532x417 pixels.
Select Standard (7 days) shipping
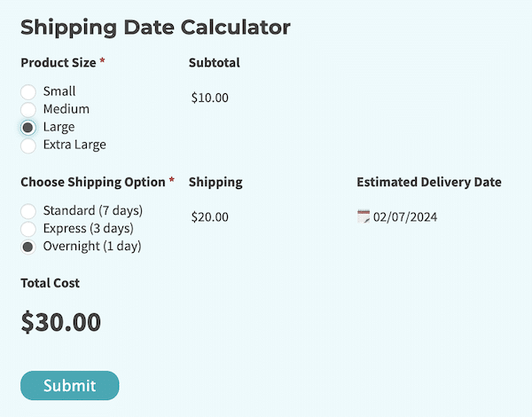(x=28, y=211)
